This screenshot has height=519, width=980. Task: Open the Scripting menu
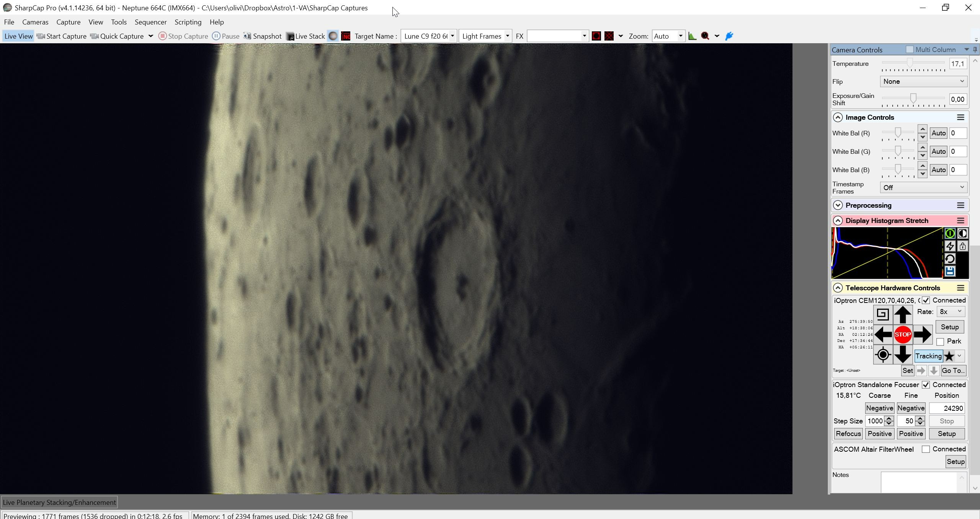188,22
